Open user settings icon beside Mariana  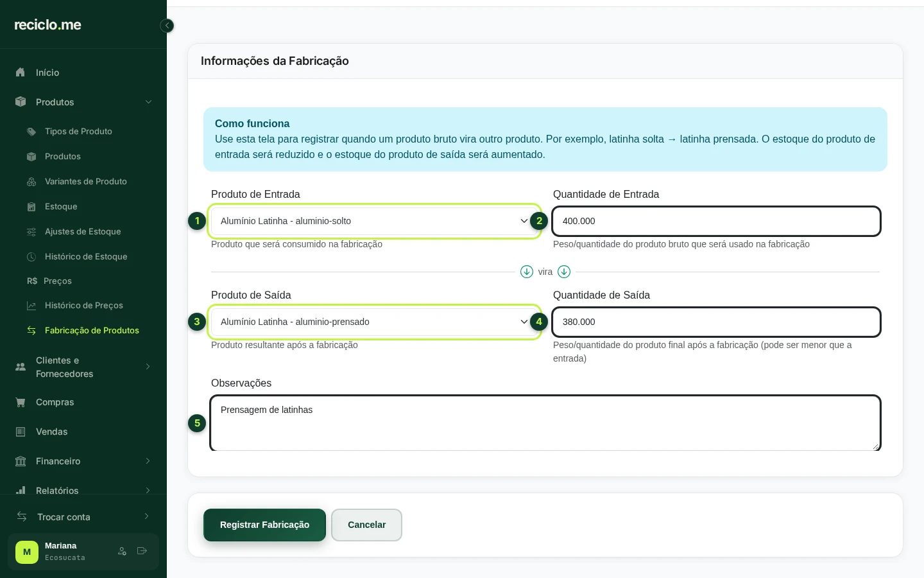(122, 551)
